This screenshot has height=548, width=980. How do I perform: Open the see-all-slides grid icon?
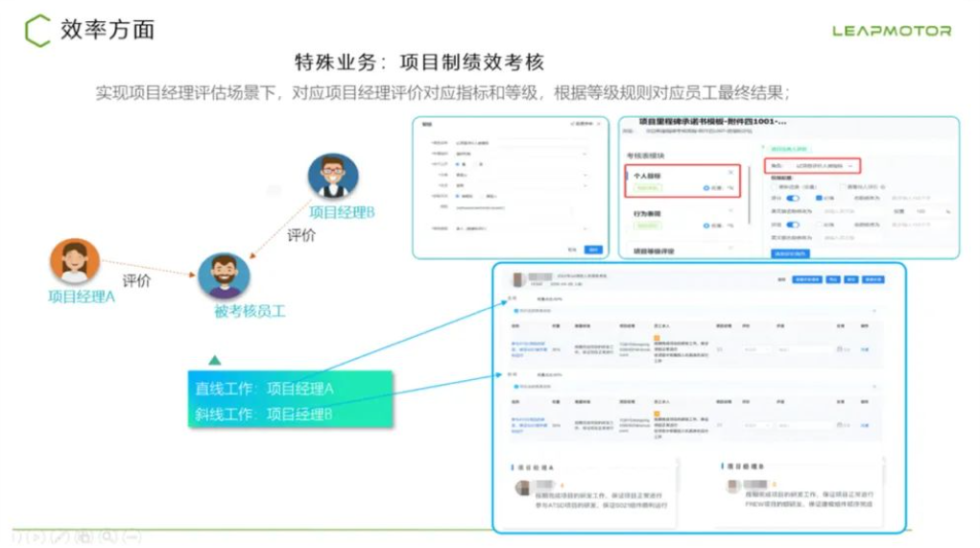(x=84, y=536)
